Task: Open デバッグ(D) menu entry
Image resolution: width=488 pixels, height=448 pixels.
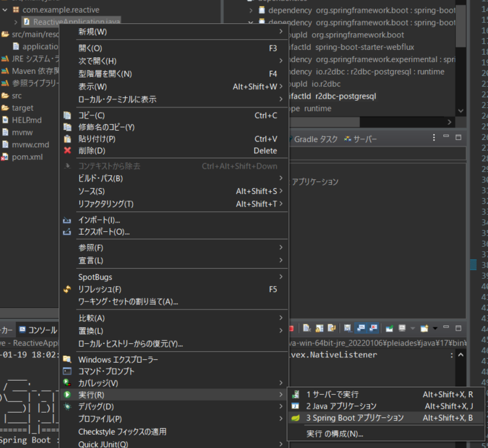Action: 173,407
